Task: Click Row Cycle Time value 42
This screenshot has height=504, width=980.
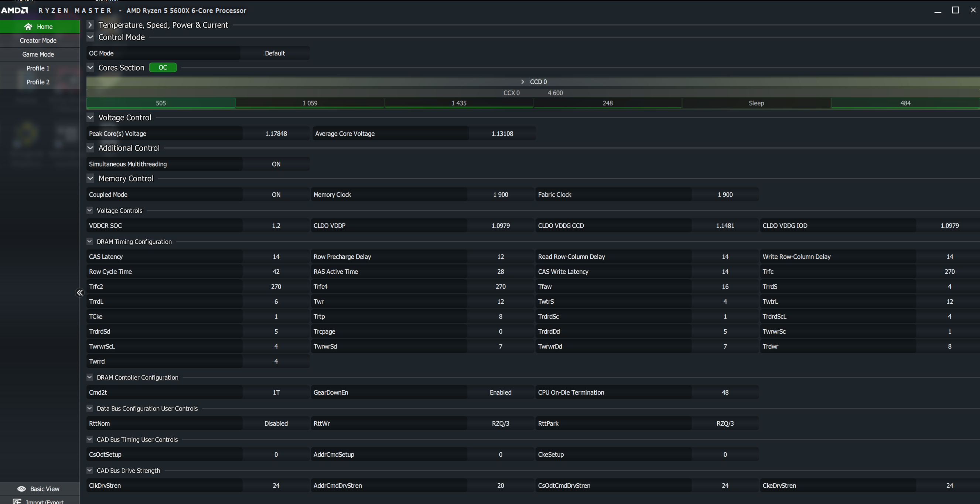Action: point(276,272)
